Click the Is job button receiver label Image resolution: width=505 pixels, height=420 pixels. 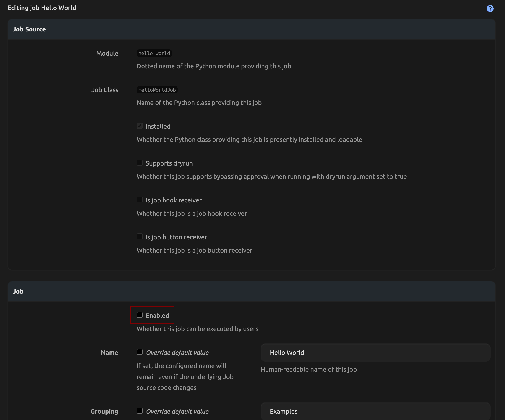176,237
